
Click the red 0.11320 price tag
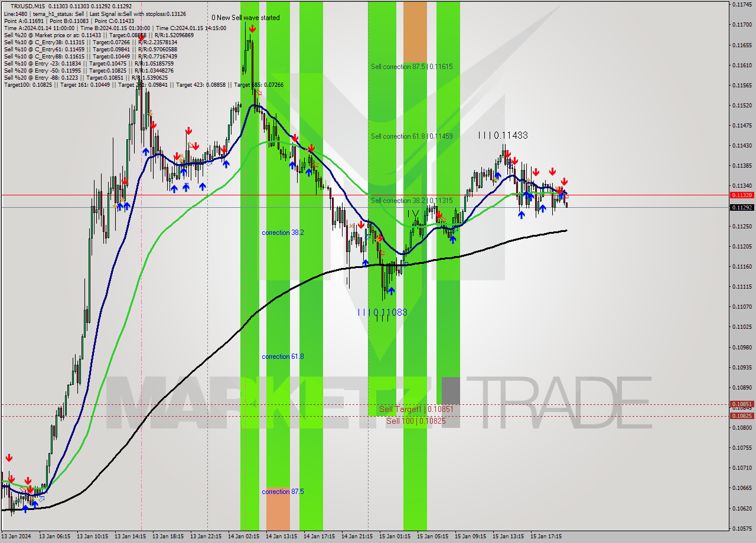click(x=742, y=195)
